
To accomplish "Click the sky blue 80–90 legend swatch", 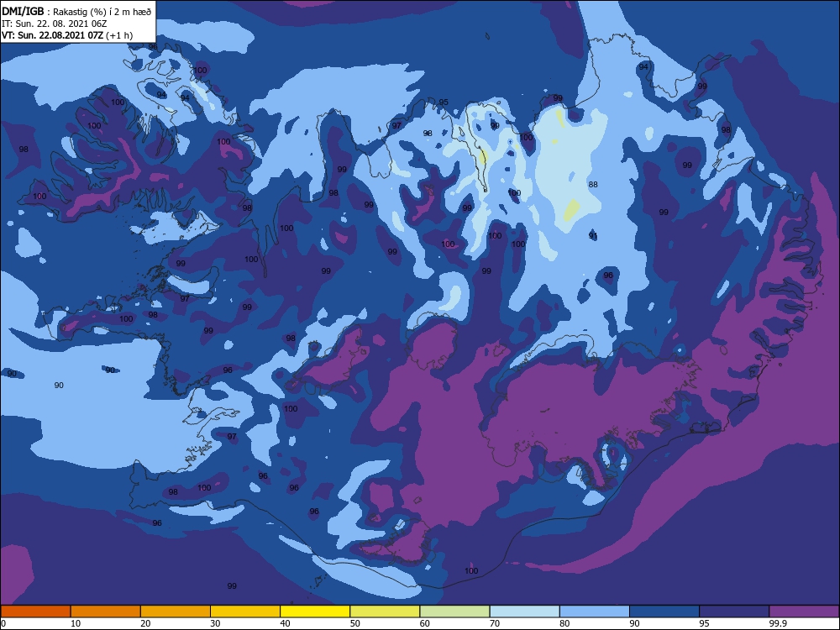I will pos(595,612).
